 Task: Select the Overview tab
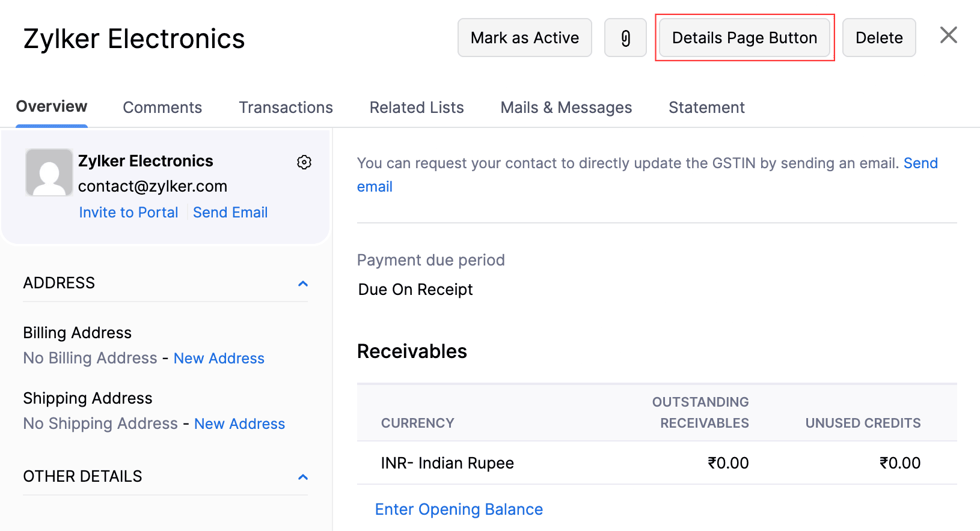(52, 107)
